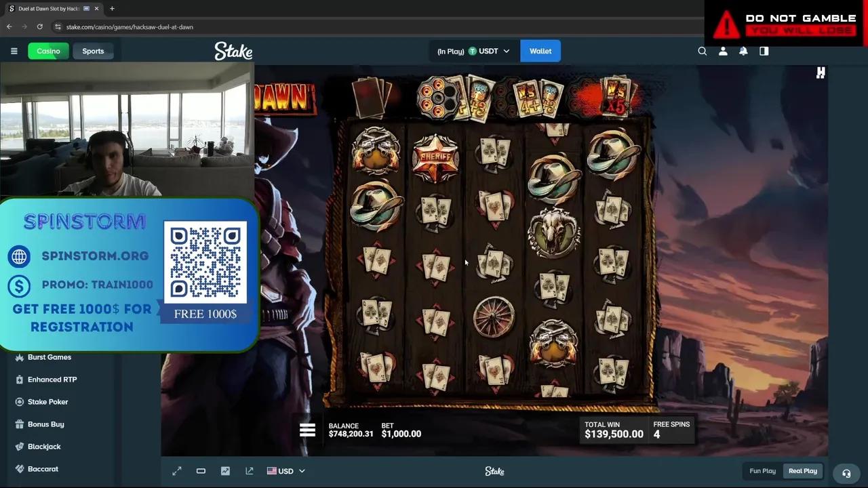Click the Stake logo below the game
This screenshot has width=868, height=488.
pos(494,471)
